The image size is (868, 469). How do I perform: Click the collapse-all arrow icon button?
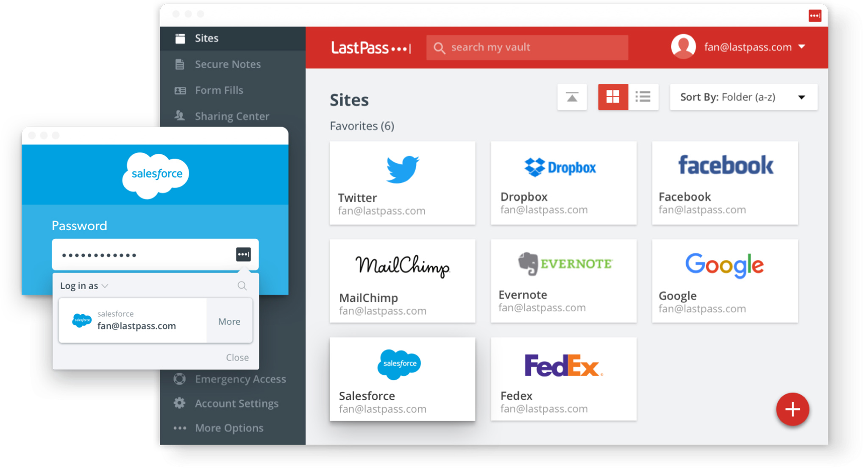pyautogui.click(x=572, y=97)
